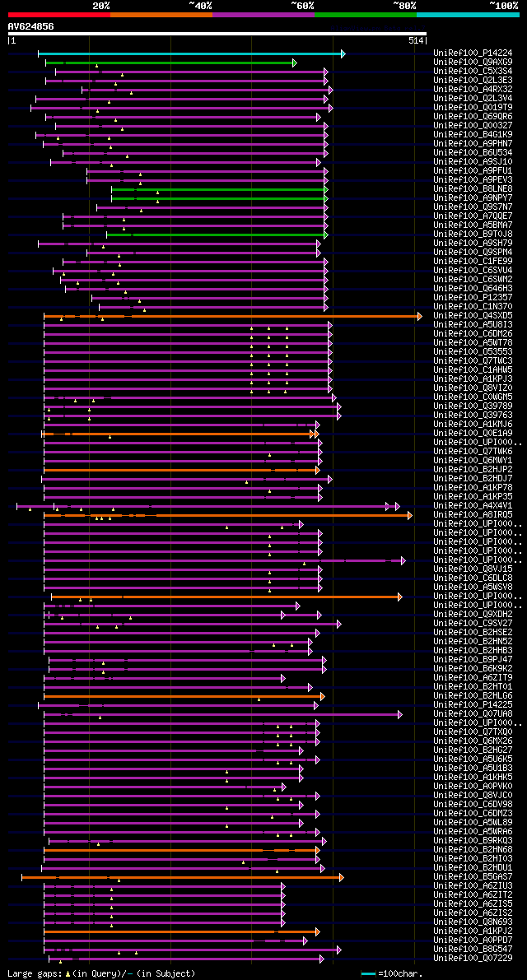Select the UniRef100_P12357 label
Screen dimensions: 527x980
point(473,298)
